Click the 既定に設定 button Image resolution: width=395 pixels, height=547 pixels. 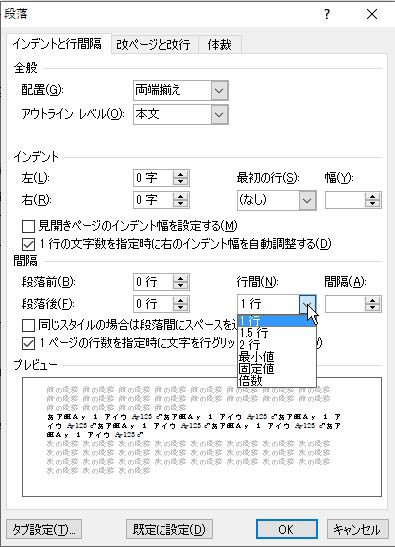coord(169,530)
